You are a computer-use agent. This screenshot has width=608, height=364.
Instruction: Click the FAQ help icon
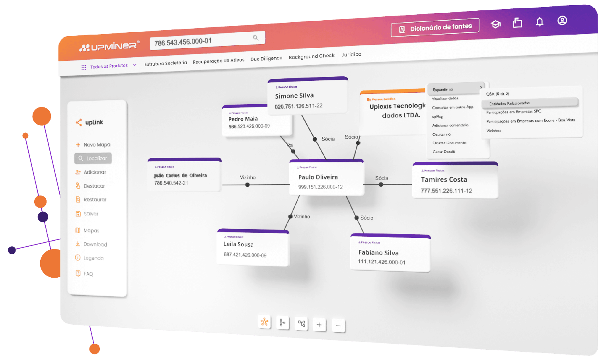[x=78, y=273]
